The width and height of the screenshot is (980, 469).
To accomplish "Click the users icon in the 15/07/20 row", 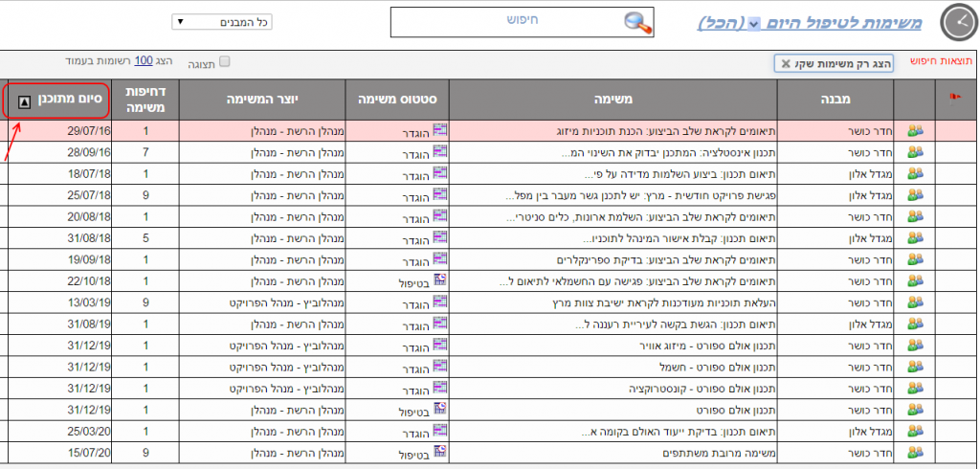I will click(915, 452).
